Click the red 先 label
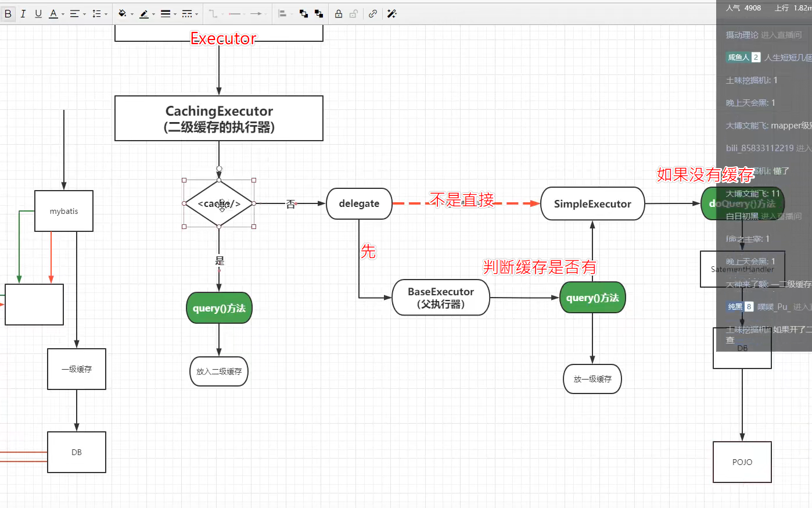812x508 pixels. pyautogui.click(x=368, y=251)
